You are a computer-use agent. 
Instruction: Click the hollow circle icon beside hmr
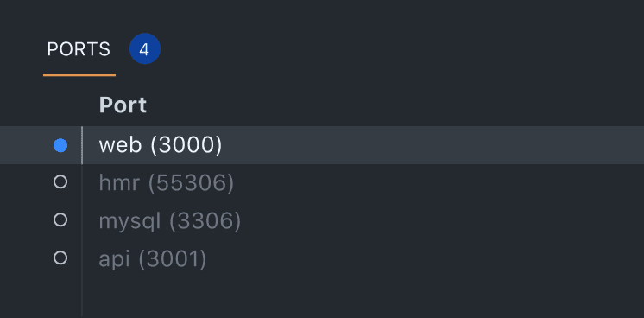(x=60, y=181)
